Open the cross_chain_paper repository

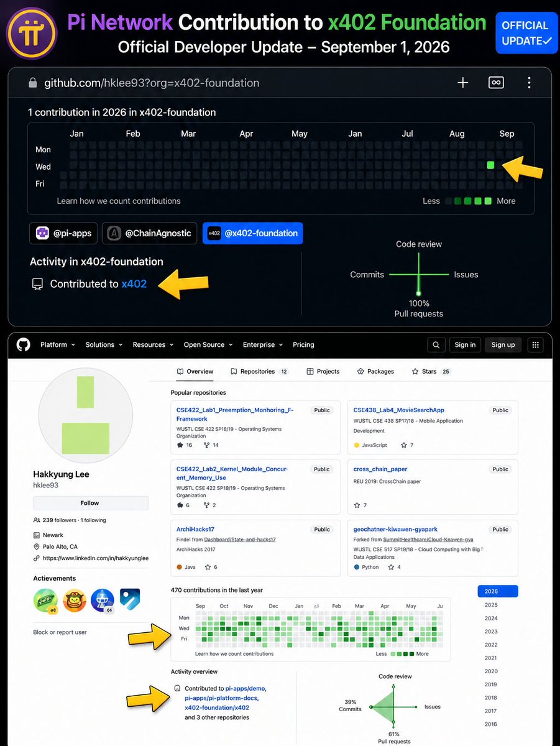380,469
